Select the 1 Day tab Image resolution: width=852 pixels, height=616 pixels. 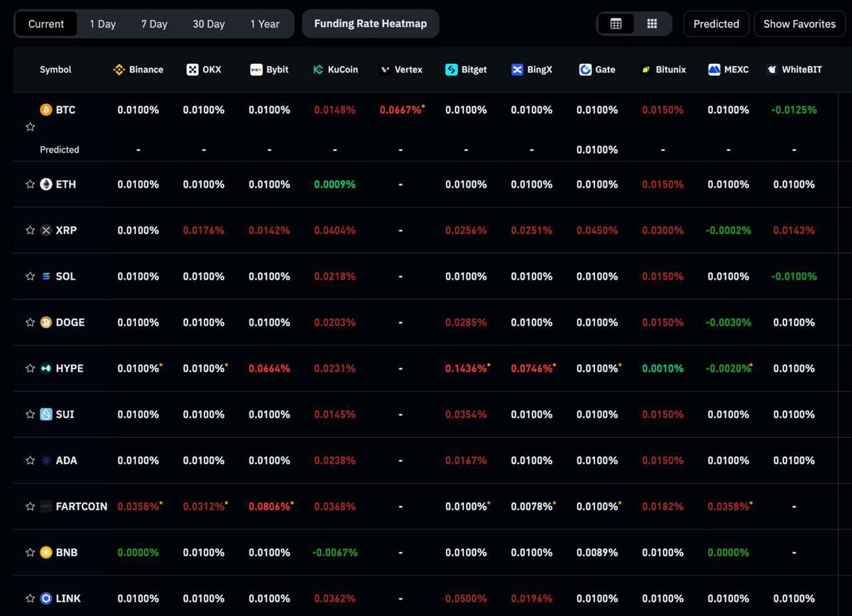[102, 24]
